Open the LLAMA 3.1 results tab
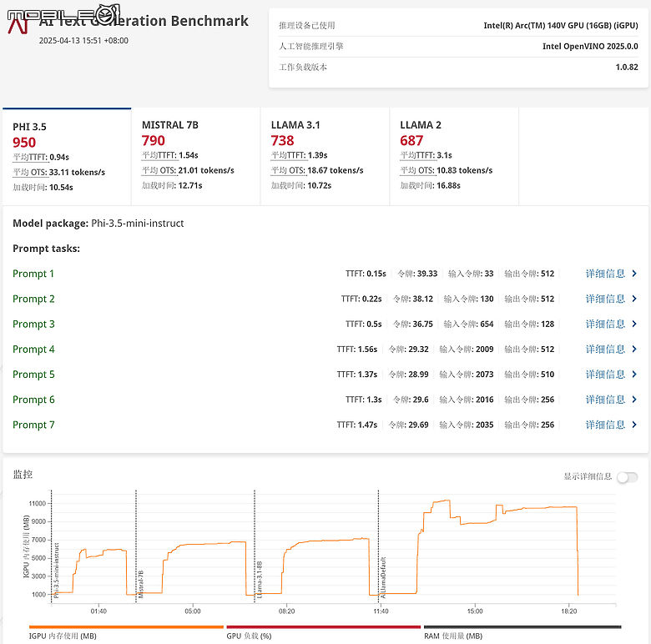Viewport: 651px width, 644px height. (325, 157)
